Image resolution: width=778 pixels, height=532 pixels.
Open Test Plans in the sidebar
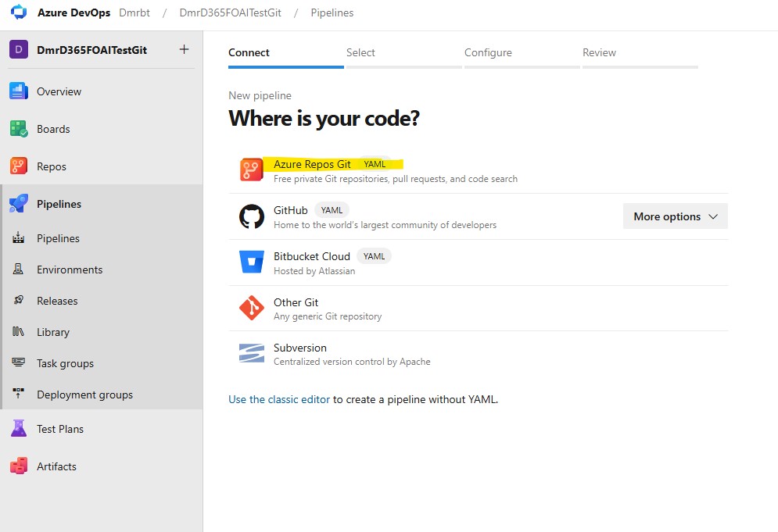[x=60, y=429]
